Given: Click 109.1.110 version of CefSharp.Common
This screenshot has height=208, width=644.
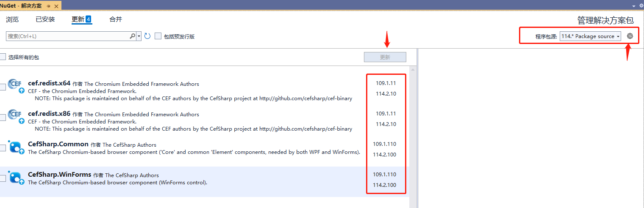Looking at the screenshot, I should (x=385, y=144).
